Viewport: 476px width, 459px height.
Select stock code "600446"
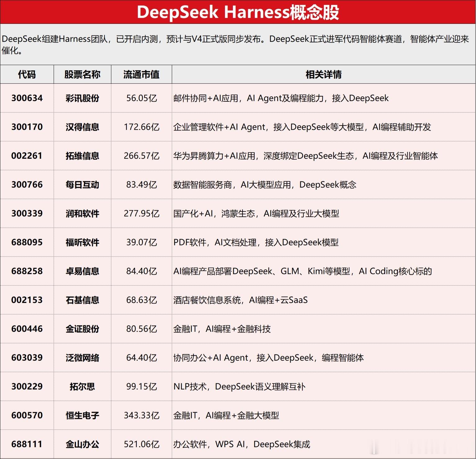[27, 329]
